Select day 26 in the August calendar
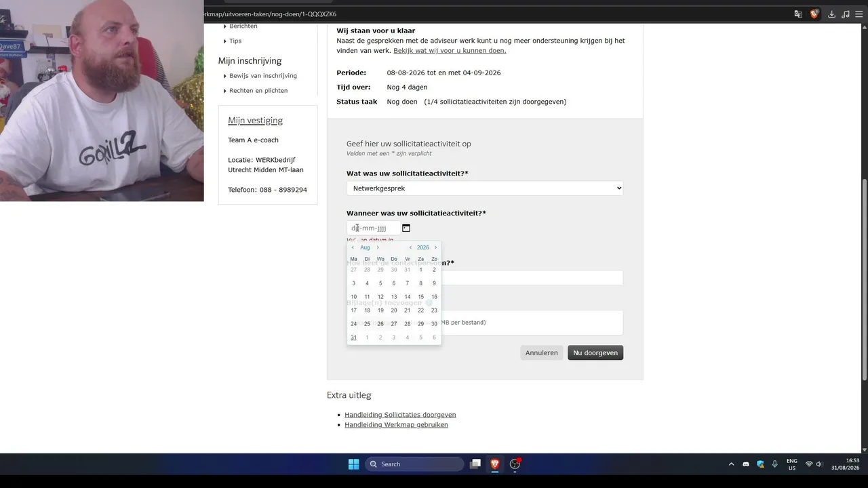 click(x=380, y=324)
